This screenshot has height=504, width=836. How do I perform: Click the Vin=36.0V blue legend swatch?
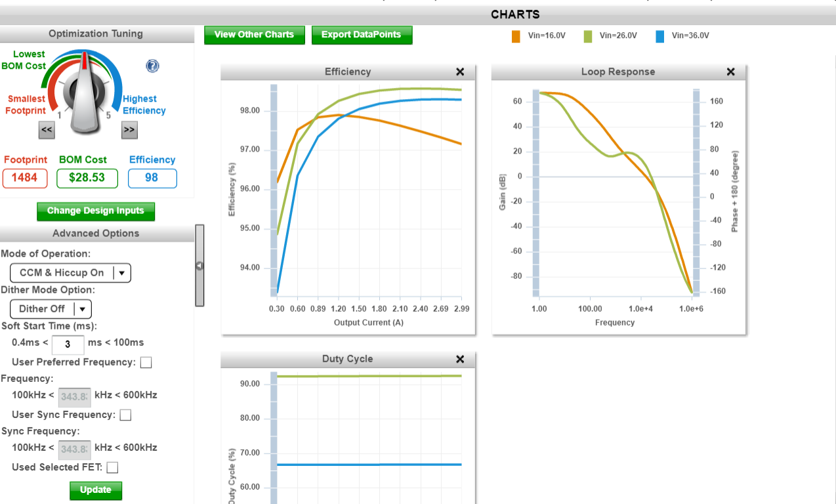pos(660,36)
